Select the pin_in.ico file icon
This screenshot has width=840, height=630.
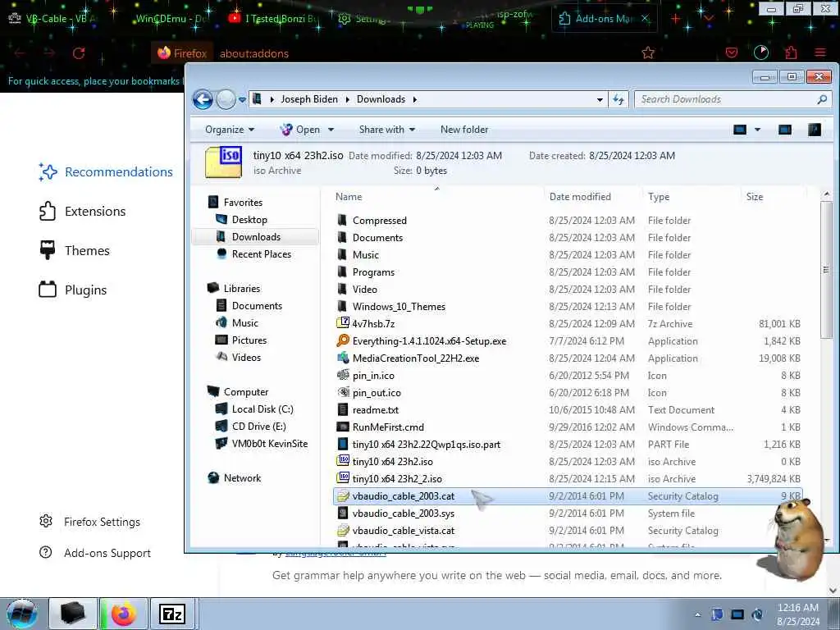click(343, 374)
